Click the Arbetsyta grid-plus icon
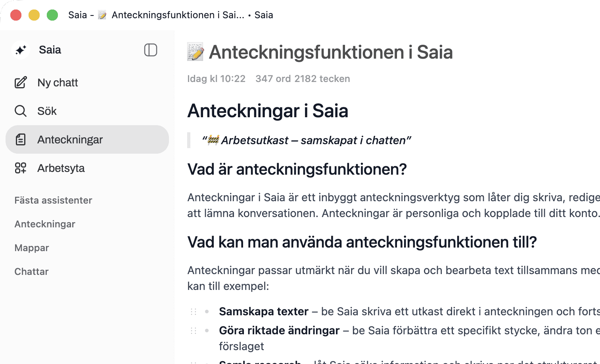 pos(21,168)
